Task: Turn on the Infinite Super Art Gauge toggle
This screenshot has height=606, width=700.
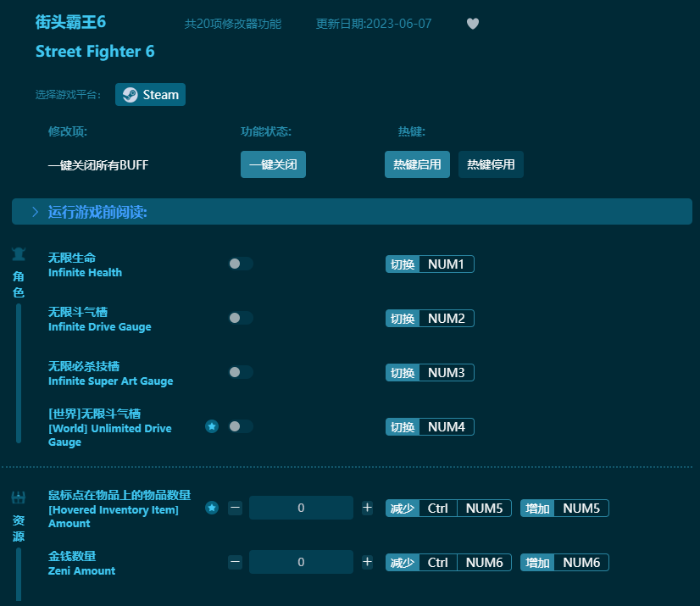Action: 240,372
